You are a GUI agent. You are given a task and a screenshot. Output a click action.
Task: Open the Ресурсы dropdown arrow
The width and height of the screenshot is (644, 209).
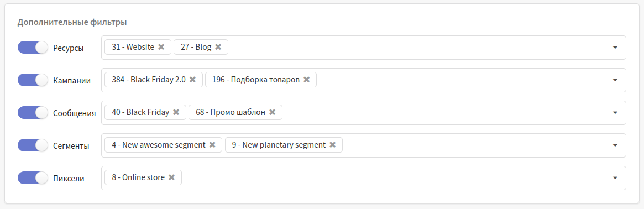615,47
